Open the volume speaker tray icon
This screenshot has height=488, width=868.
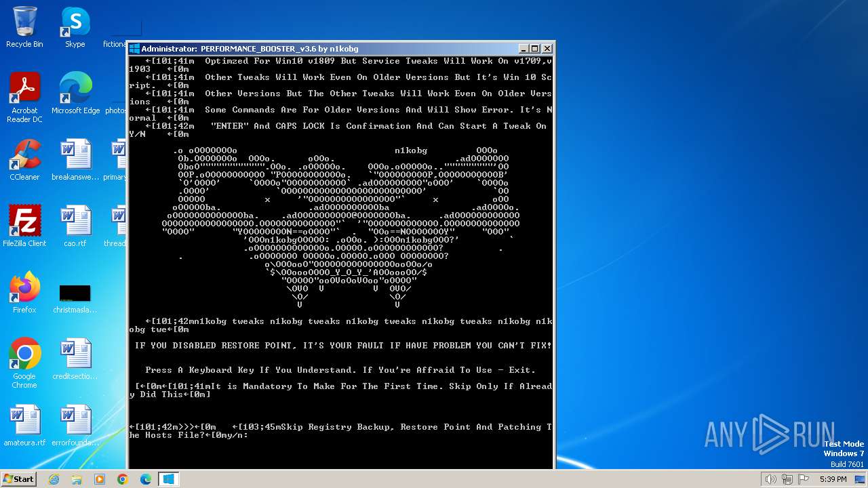[x=770, y=479]
